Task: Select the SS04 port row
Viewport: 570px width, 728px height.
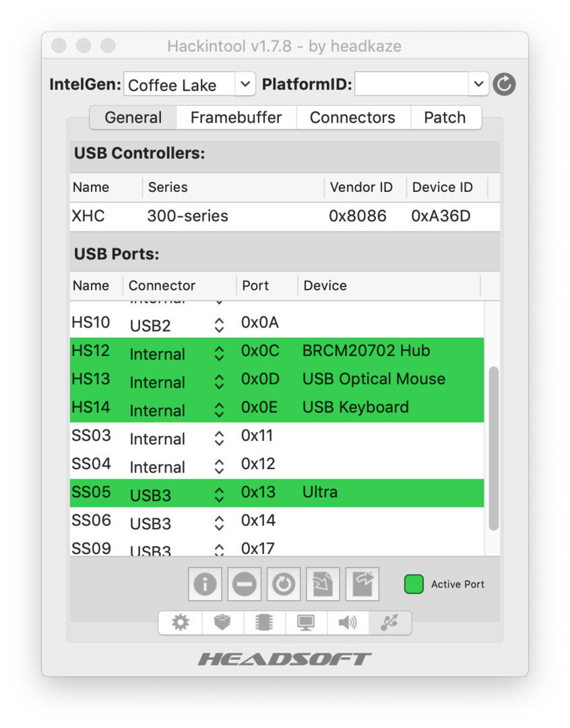Action: (x=277, y=464)
